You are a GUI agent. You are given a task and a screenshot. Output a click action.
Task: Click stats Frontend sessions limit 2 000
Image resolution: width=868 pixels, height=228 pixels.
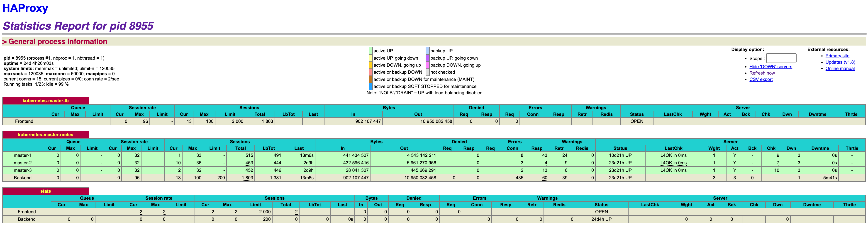(x=265, y=212)
